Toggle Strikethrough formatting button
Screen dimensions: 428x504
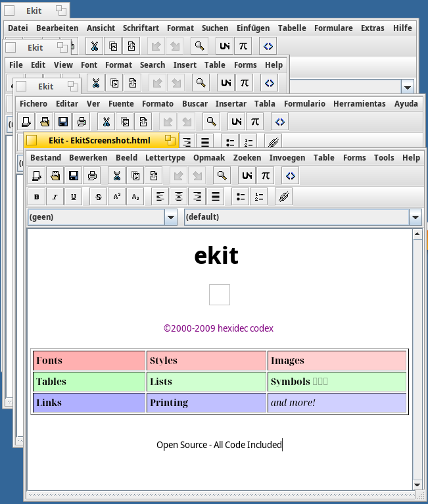click(99, 197)
